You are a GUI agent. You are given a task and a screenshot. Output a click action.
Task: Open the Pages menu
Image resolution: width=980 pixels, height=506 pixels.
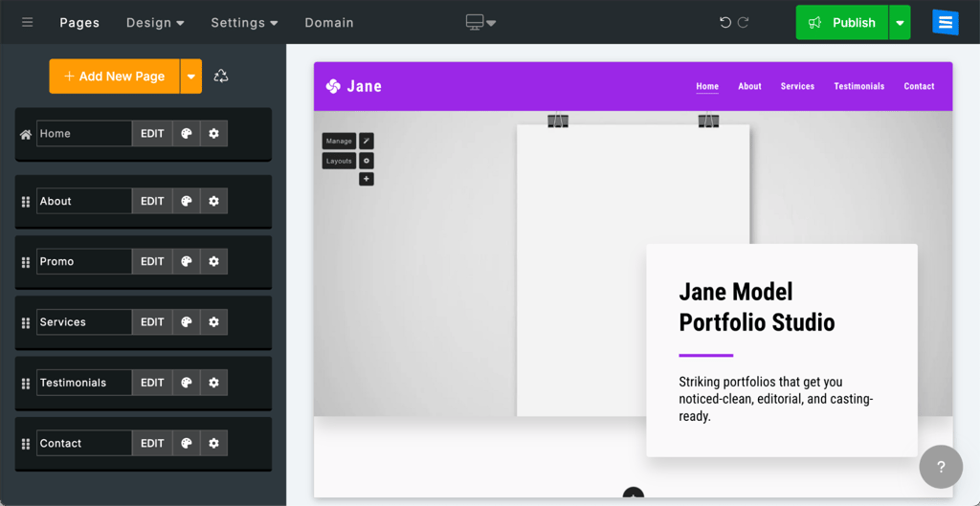click(79, 23)
